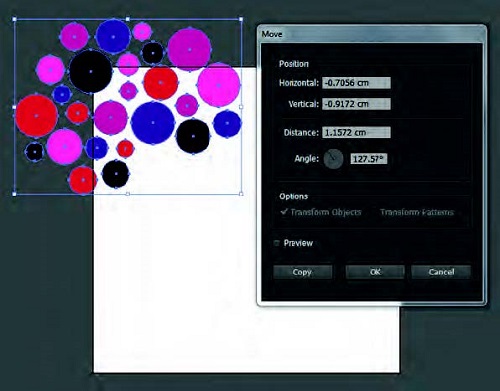This screenshot has height=391, width=500.
Task: Select the large blue circle in the center
Action: tap(153, 123)
